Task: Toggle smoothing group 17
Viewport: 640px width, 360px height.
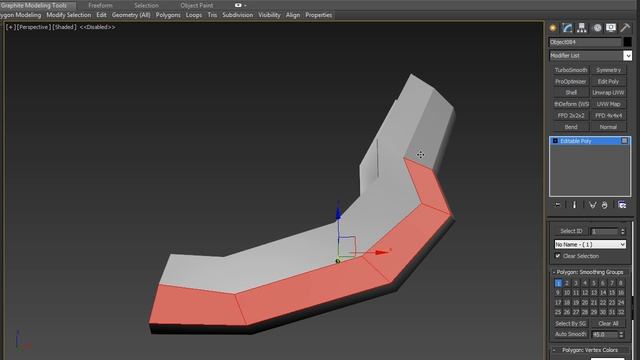Action: pyautogui.click(x=558, y=302)
